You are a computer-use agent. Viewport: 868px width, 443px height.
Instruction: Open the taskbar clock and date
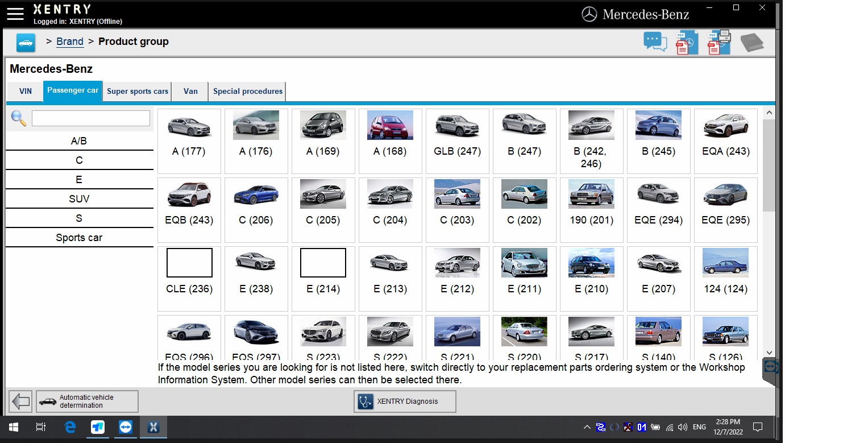click(x=728, y=427)
